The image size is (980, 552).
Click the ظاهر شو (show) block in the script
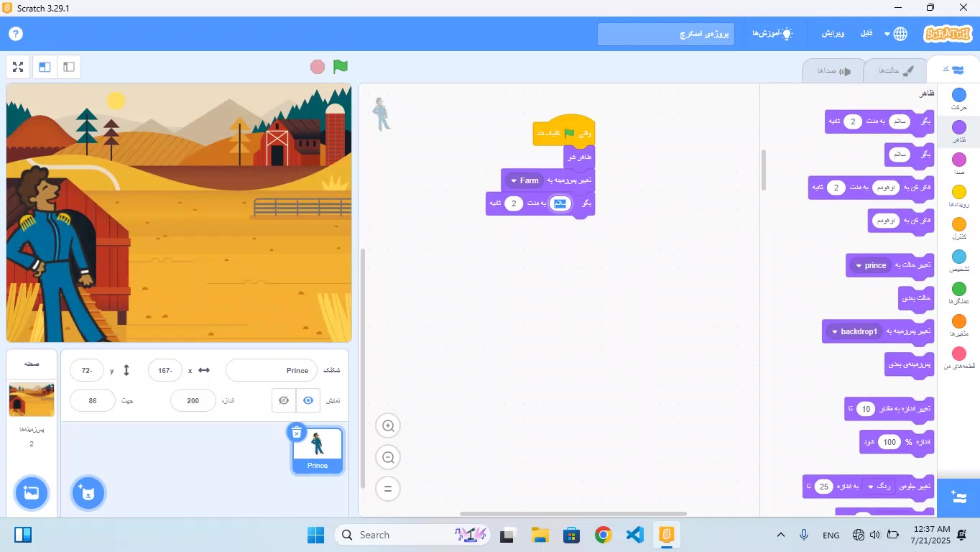tap(579, 157)
